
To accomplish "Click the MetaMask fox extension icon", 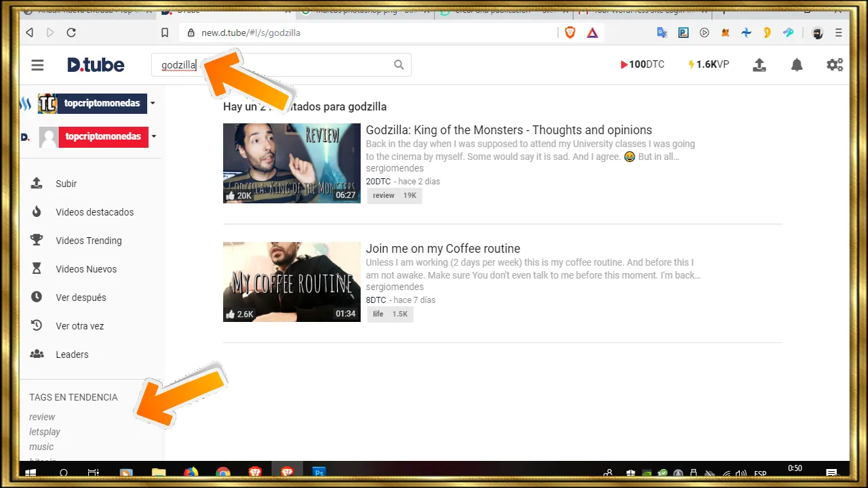I will click(725, 33).
